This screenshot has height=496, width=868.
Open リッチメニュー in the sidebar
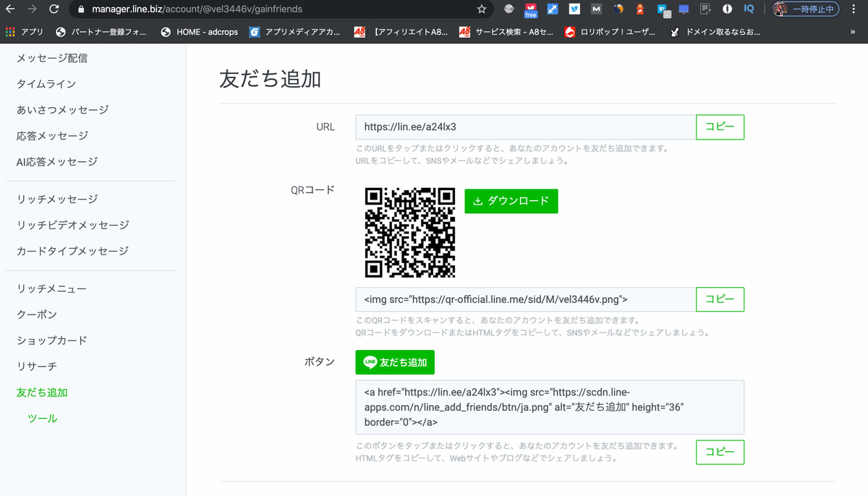[x=51, y=288]
